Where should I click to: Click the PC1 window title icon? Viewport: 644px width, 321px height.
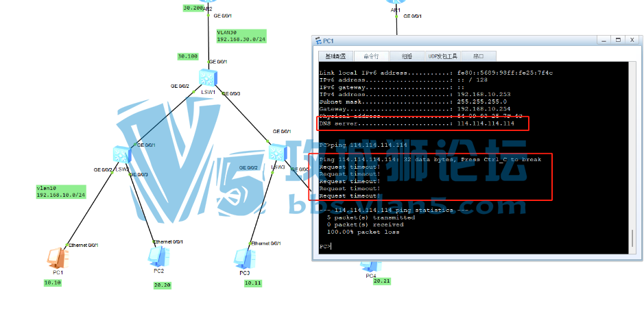(319, 40)
